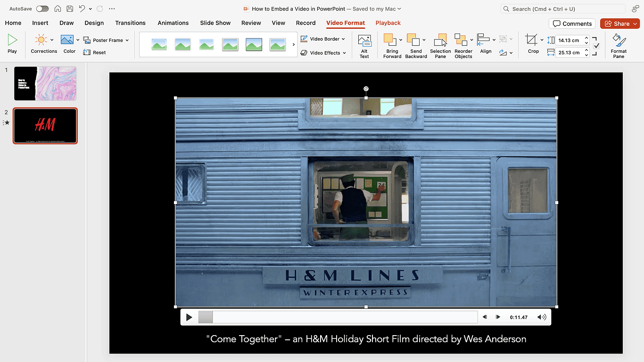This screenshot has height=362, width=644.
Task: Click the Alt Text icon
Action: 364,40
